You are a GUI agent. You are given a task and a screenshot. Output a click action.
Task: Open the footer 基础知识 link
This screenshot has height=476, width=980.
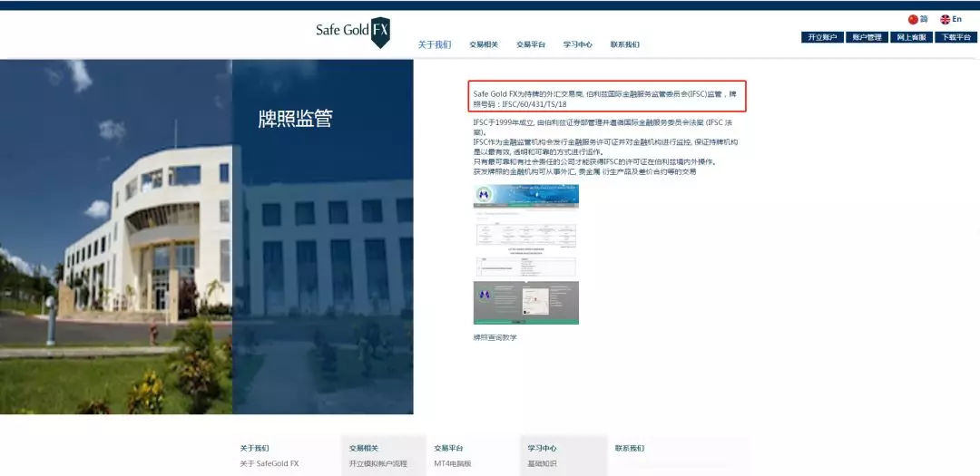click(543, 463)
